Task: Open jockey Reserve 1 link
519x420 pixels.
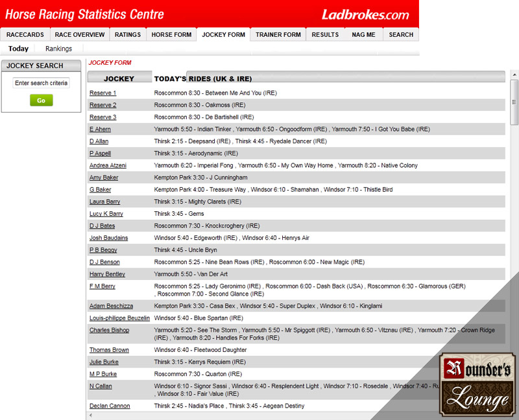Action: (103, 93)
